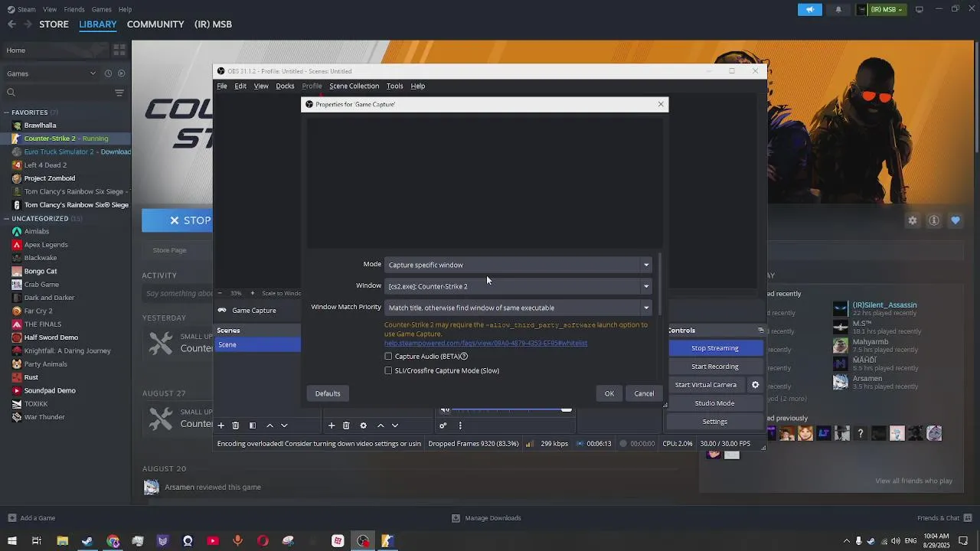980x551 pixels.
Task: Open OBS File menu
Action: (222, 86)
